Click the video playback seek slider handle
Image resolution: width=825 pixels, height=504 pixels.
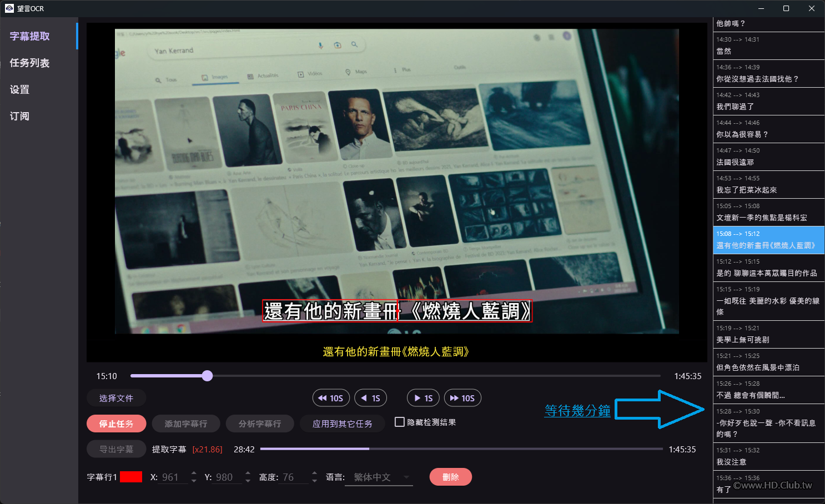pyautogui.click(x=207, y=376)
